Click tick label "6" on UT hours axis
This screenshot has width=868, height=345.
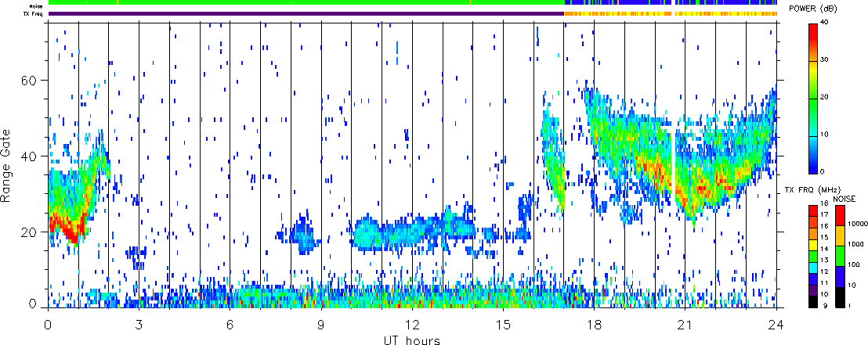(230, 325)
